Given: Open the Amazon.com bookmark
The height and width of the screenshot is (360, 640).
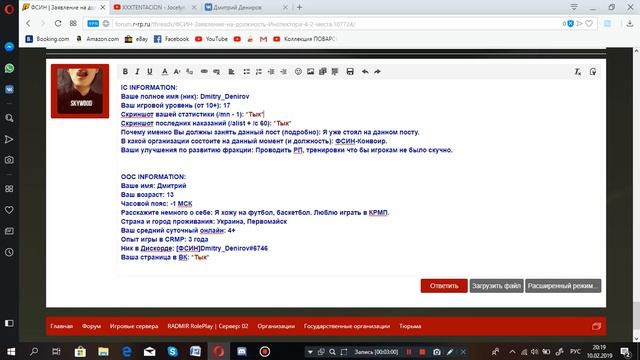Looking at the screenshot, I should pyautogui.click(x=98, y=39).
